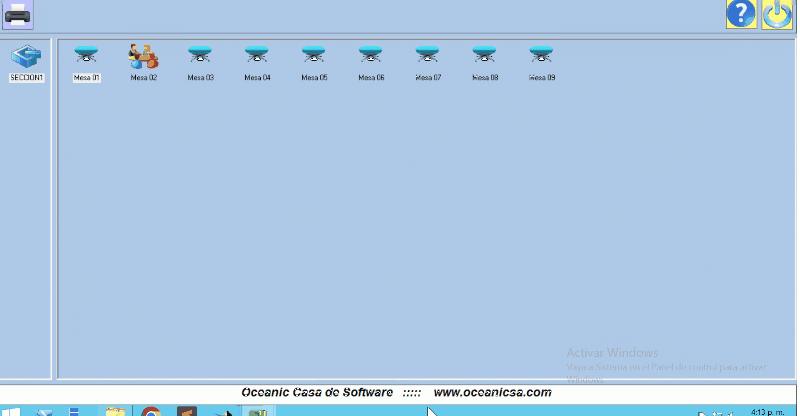Select the Mesa 08 table icon
800x416 pixels.
coord(485,55)
